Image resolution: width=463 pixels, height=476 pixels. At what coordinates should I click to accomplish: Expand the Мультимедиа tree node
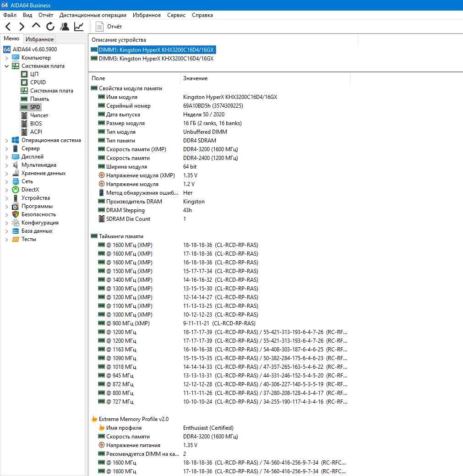pos(7,165)
